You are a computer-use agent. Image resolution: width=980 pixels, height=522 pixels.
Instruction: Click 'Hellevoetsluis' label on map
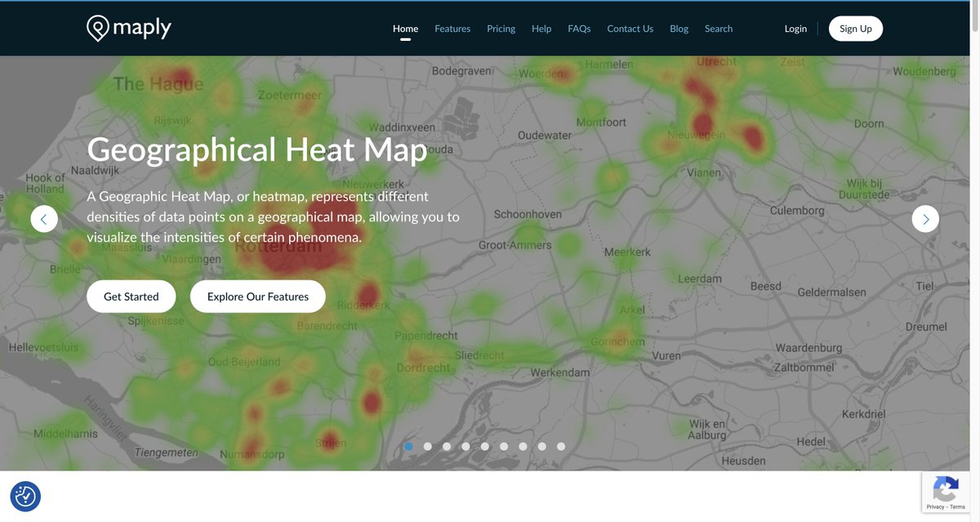pos(44,347)
